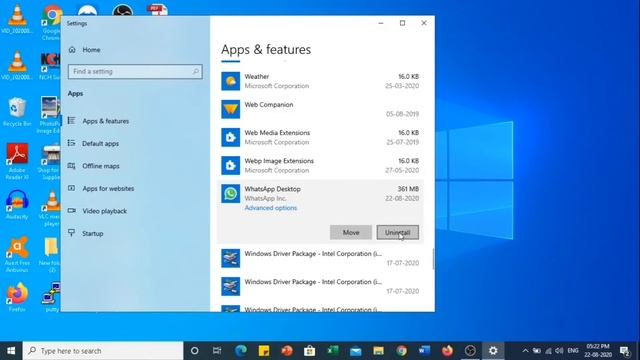Select Recycle Bin desktop icon
640x360 pixels.
pyautogui.click(x=17, y=112)
